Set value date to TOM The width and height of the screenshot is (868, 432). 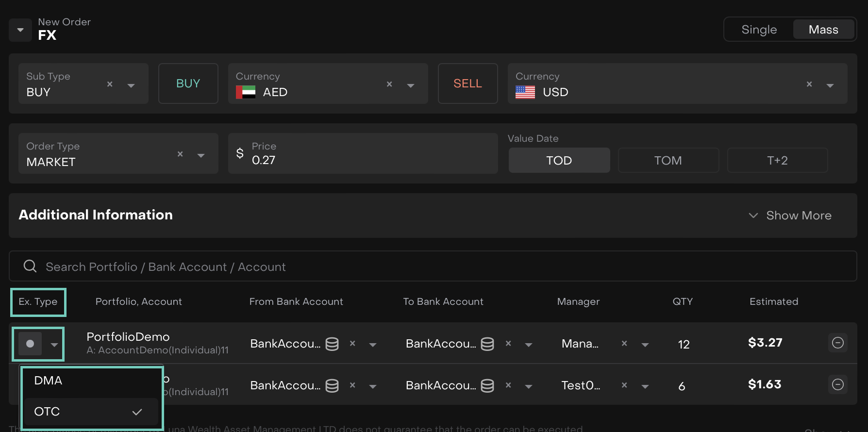point(668,161)
